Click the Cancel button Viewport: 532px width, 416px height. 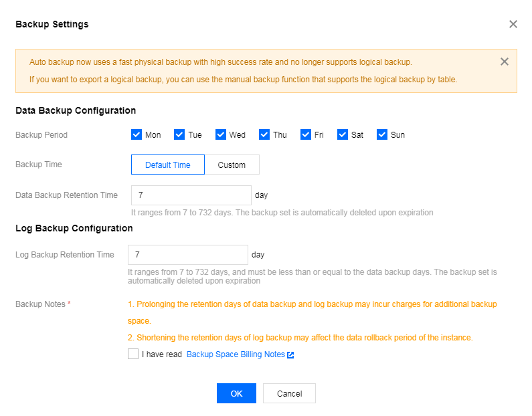click(x=289, y=393)
